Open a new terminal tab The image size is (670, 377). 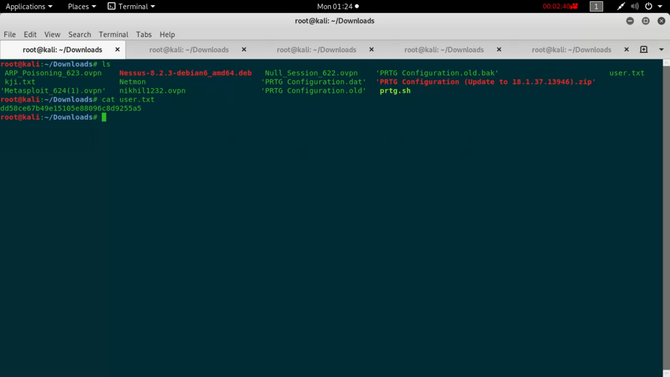point(644,50)
